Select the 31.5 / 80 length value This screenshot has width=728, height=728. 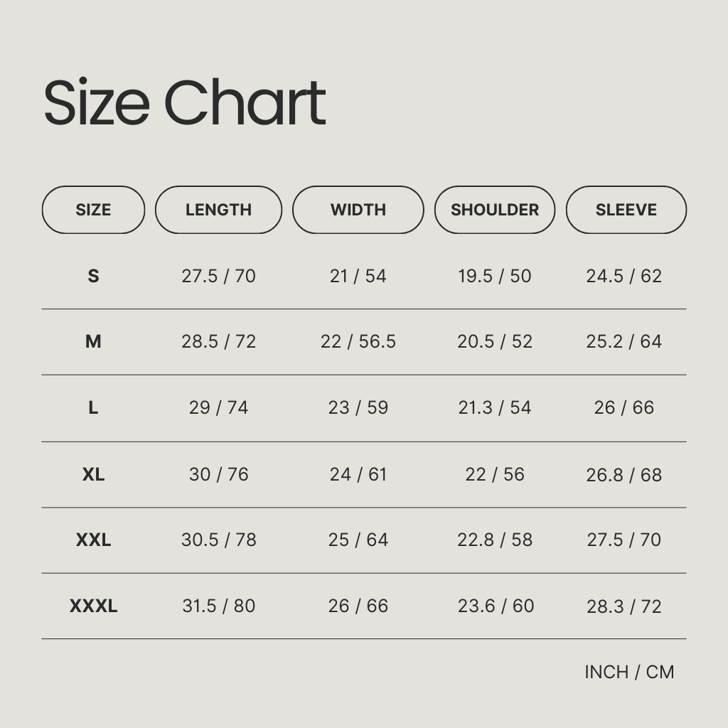218,606
